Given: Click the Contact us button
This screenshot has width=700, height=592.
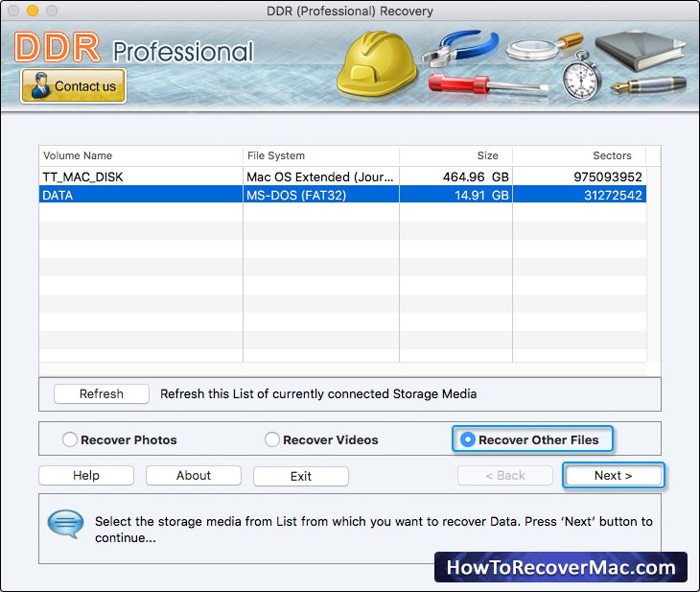Looking at the screenshot, I should click(73, 85).
